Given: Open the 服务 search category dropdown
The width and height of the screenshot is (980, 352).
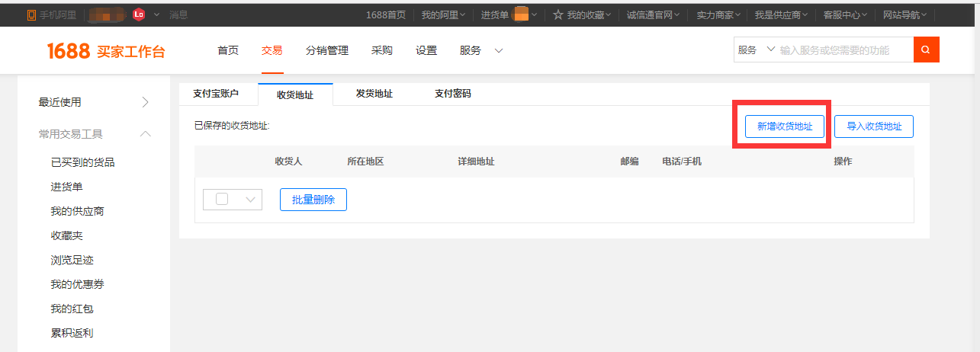Looking at the screenshot, I should (x=770, y=50).
